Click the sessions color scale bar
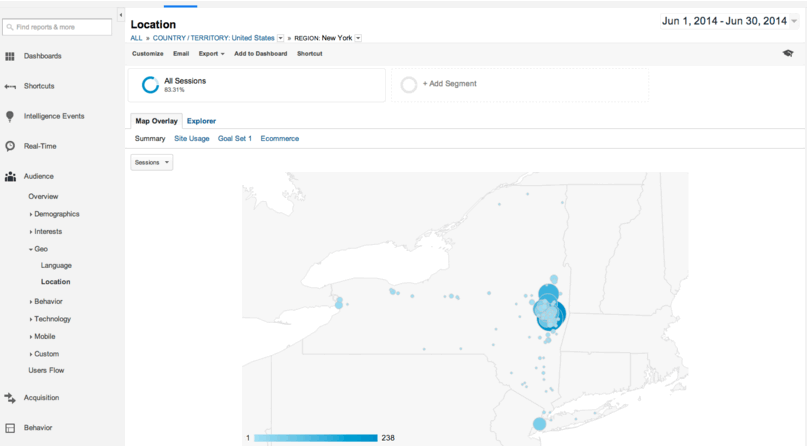 [x=315, y=438]
